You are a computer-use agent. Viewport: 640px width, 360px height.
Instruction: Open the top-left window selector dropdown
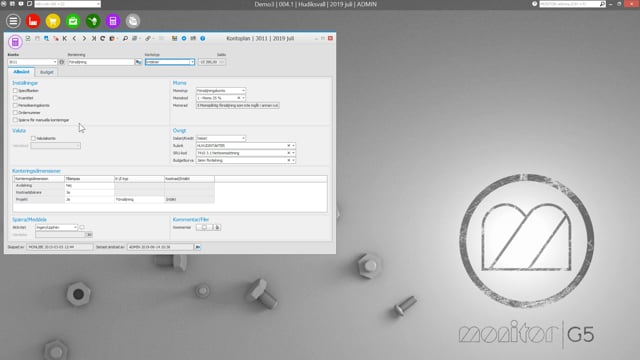[98, 4]
